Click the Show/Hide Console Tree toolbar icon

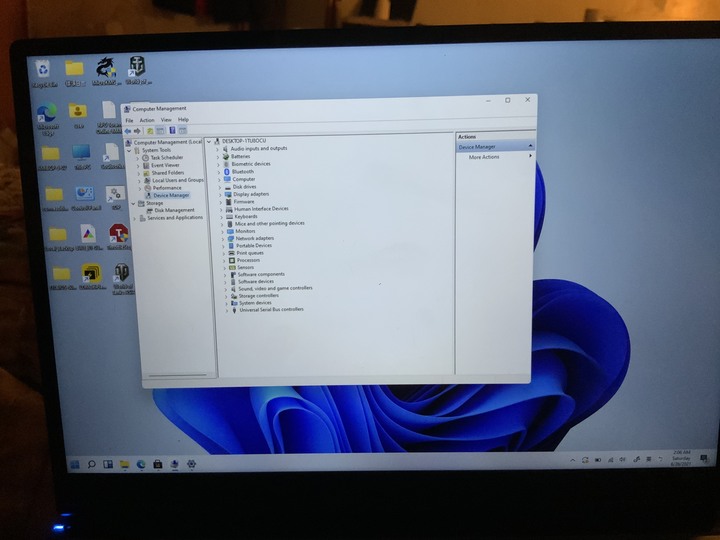(160, 131)
